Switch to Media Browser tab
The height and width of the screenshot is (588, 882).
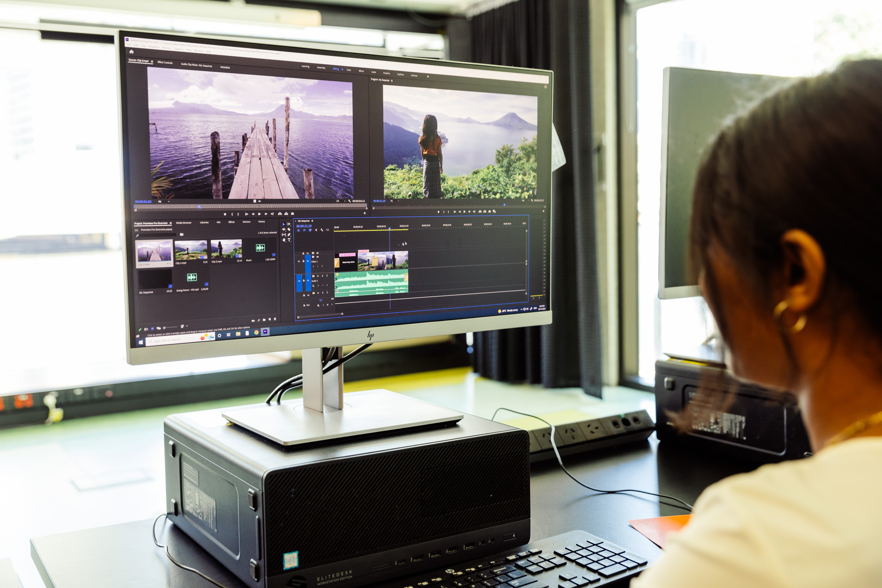184,223
